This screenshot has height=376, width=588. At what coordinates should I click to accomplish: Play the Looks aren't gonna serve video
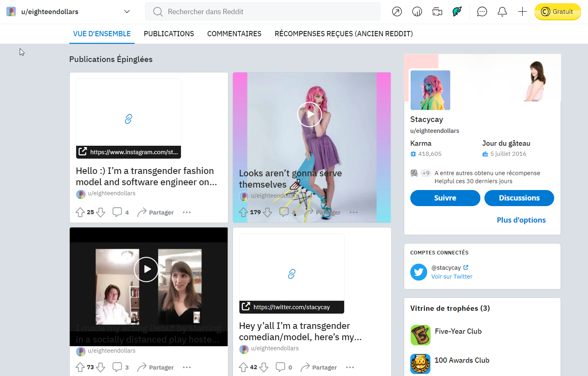tap(310, 114)
